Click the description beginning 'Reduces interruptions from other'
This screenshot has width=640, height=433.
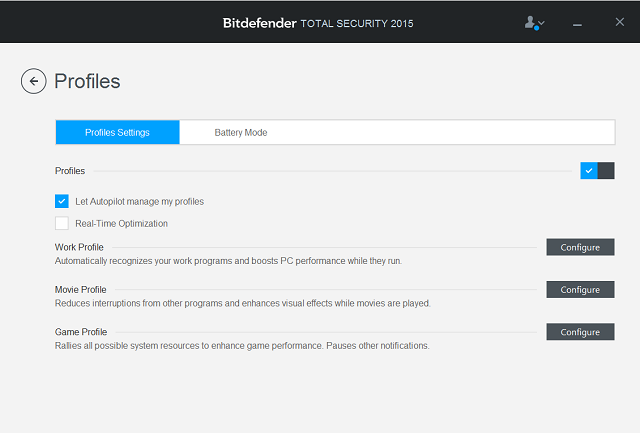(242, 304)
